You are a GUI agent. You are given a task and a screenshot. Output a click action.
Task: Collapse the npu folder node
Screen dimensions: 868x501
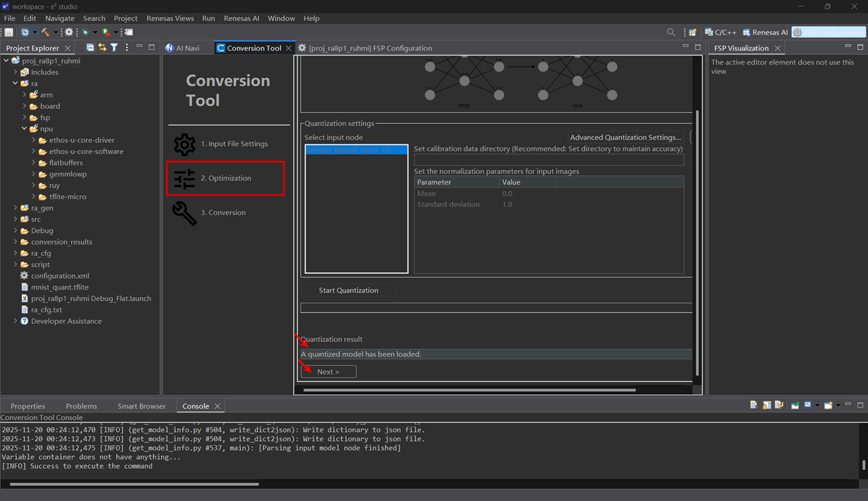[24, 128]
